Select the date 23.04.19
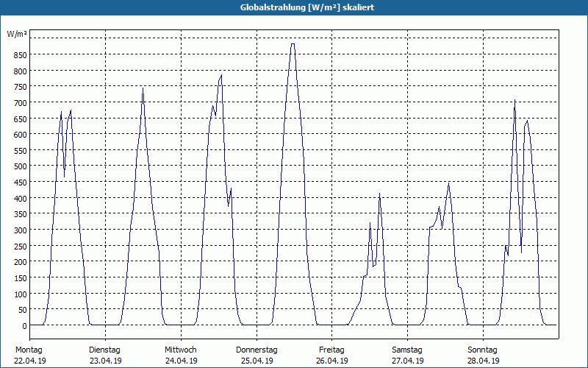Viewport: 588px width, 368px height. coord(106,361)
